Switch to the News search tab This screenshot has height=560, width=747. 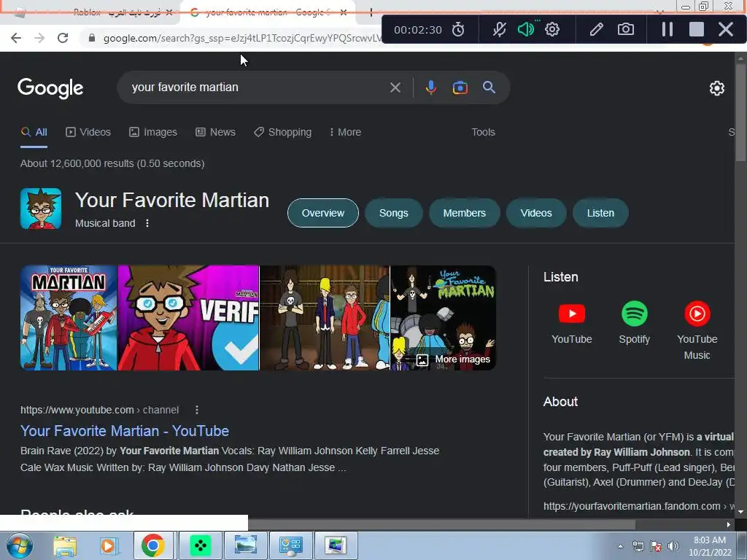pos(215,133)
